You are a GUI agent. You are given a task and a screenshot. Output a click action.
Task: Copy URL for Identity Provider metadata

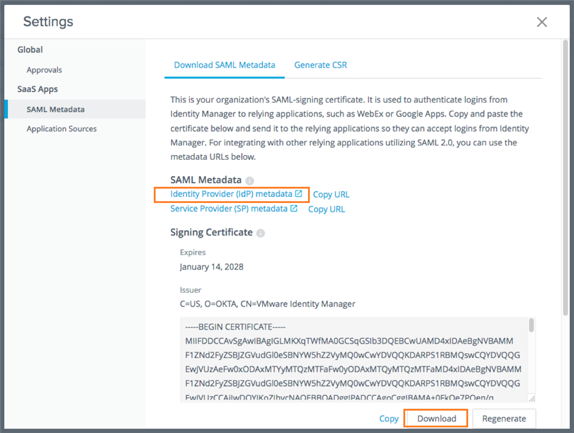tap(331, 195)
